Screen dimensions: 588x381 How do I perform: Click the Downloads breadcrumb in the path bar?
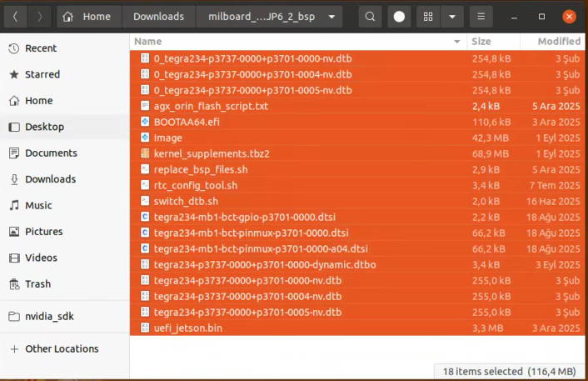click(x=158, y=17)
